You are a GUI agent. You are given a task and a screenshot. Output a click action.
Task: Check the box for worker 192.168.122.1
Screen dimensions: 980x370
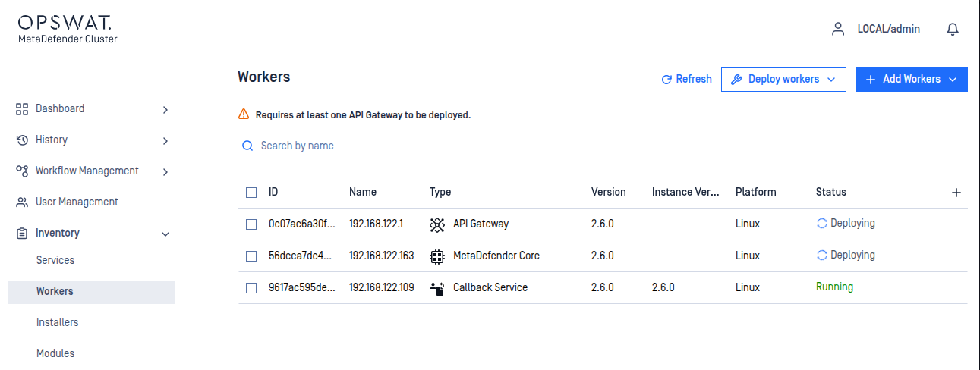pyautogui.click(x=251, y=224)
